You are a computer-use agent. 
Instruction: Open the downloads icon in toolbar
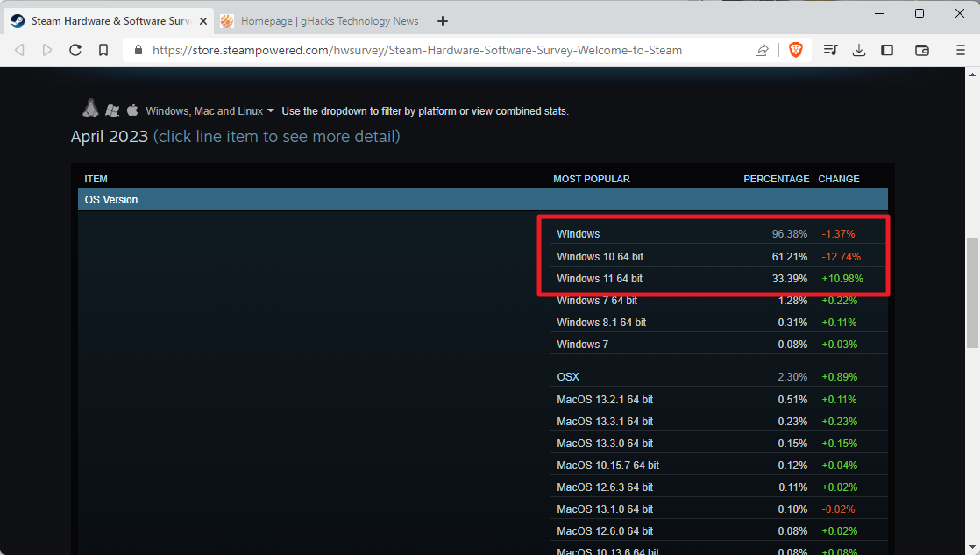point(859,50)
